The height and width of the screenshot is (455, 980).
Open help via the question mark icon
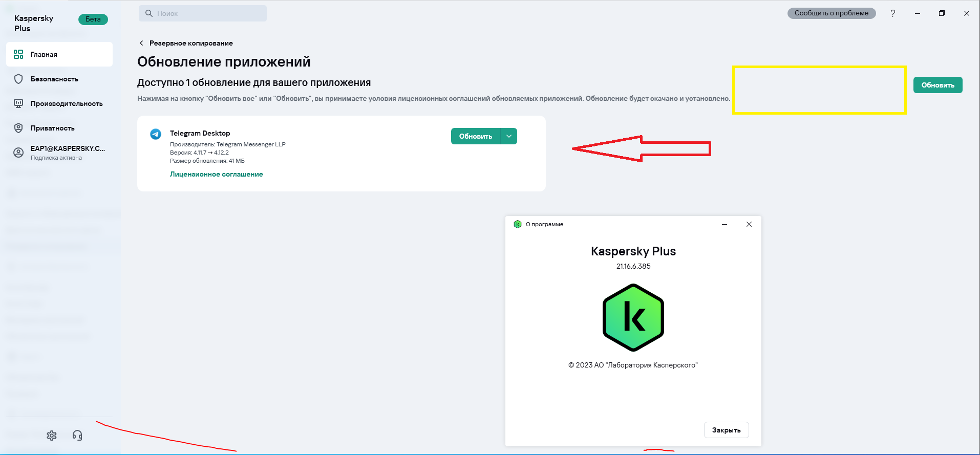(893, 13)
